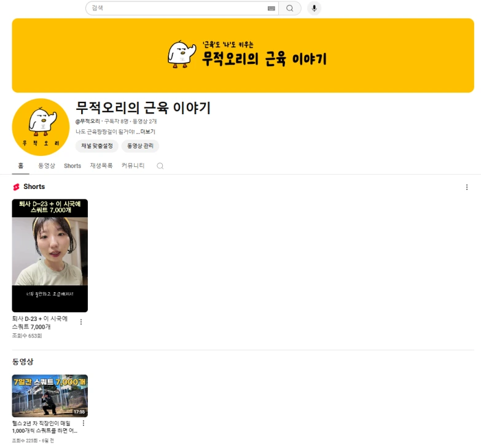Switch to the 동영상 tab
The height and width of the screenshot is (448, 481).
pyautogui.click(x=47, y=166)
